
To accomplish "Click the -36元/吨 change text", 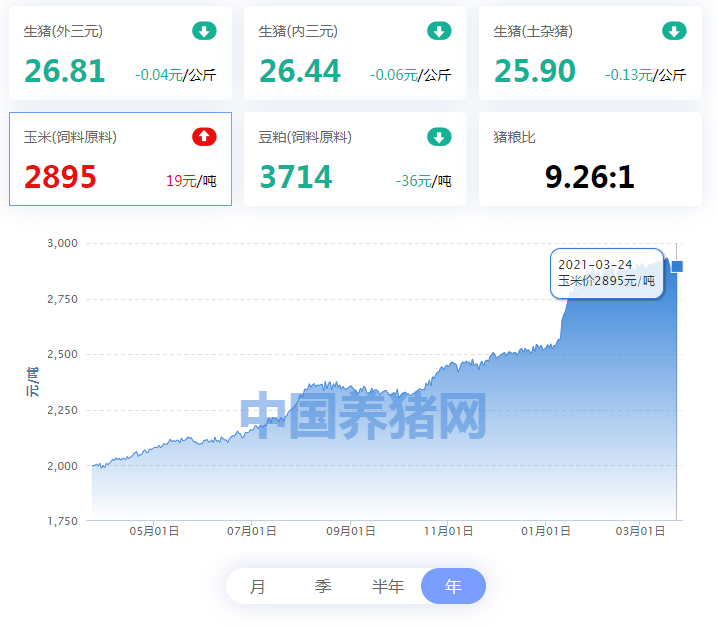I will tap(423, 181).
